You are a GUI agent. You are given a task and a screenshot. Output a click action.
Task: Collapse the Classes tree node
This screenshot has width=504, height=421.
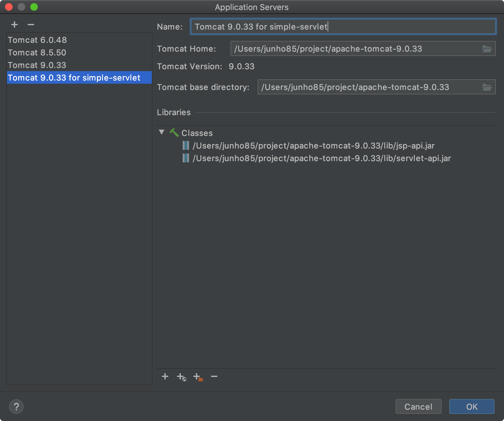click(162, 132)
